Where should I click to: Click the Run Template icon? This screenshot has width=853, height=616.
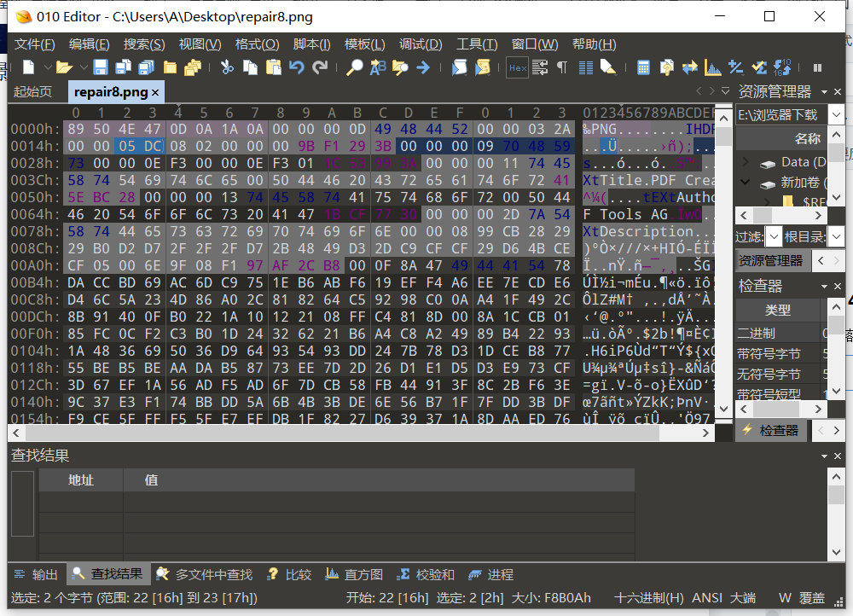(x=483, y=67)
